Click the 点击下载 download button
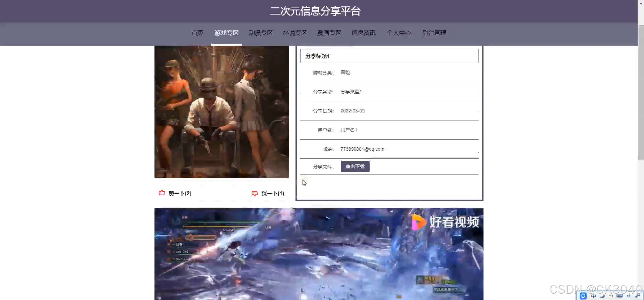644x300 pixels. click(x=355, y=166)
